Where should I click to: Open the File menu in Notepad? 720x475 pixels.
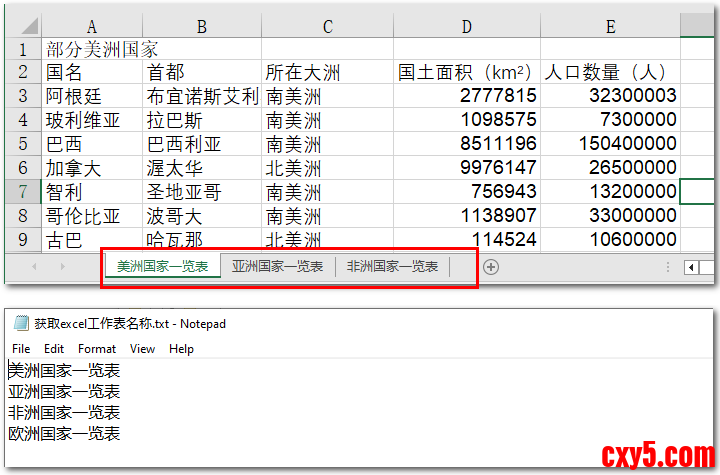point(21,349)
